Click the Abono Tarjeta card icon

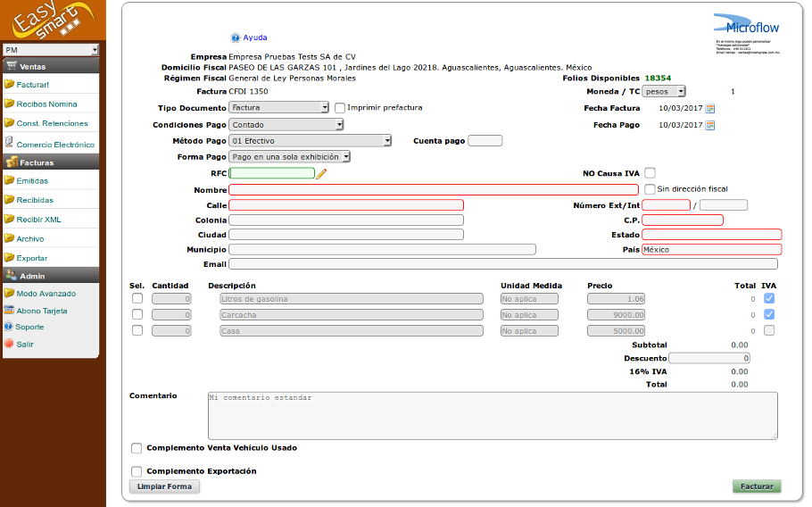[x=9, y=311]
